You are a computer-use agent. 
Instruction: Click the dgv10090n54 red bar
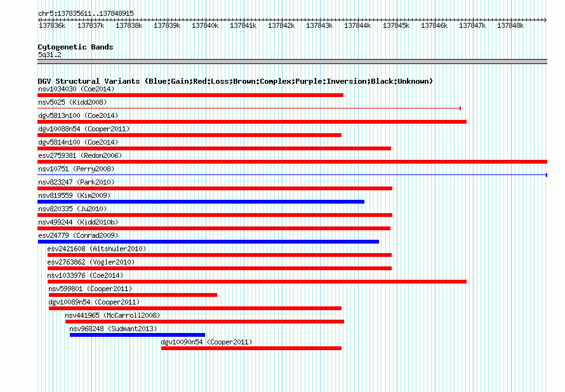click(x=251, y=348)
